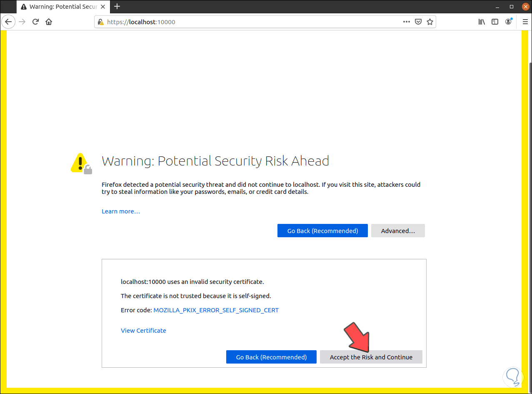Collapse details with the Advanced… button
This screenshot has height=394, width=532.
(x=398, y=231)
